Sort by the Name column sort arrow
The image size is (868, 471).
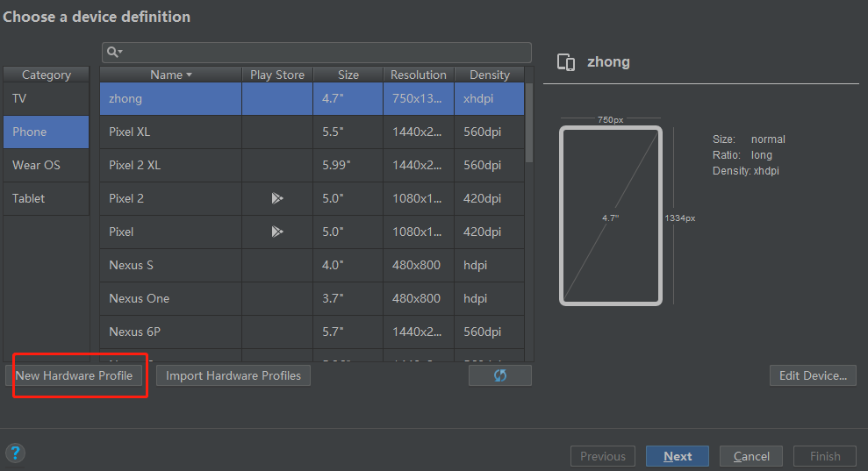(190, 75)
